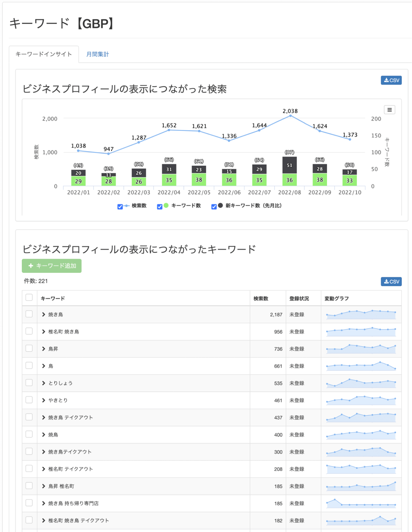
Task: Check the 焼き鳥 テイクアウト row checkbox
Action: click(x=29, y=417)
